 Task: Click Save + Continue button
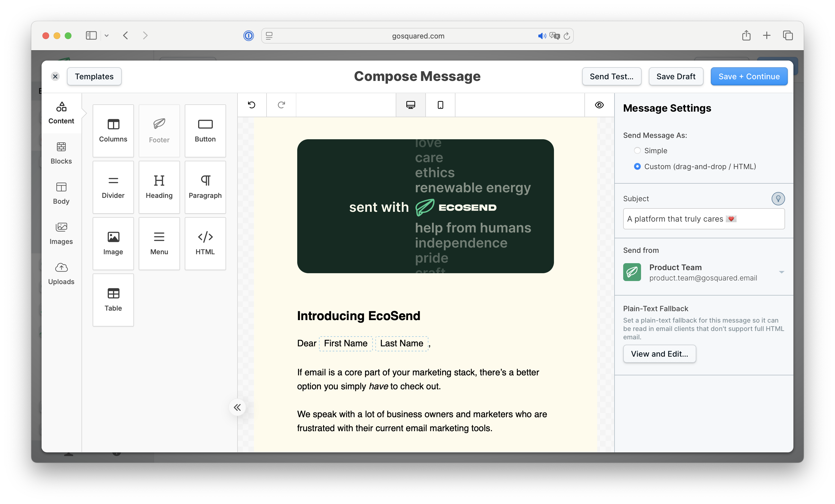[x=749, y=76]
